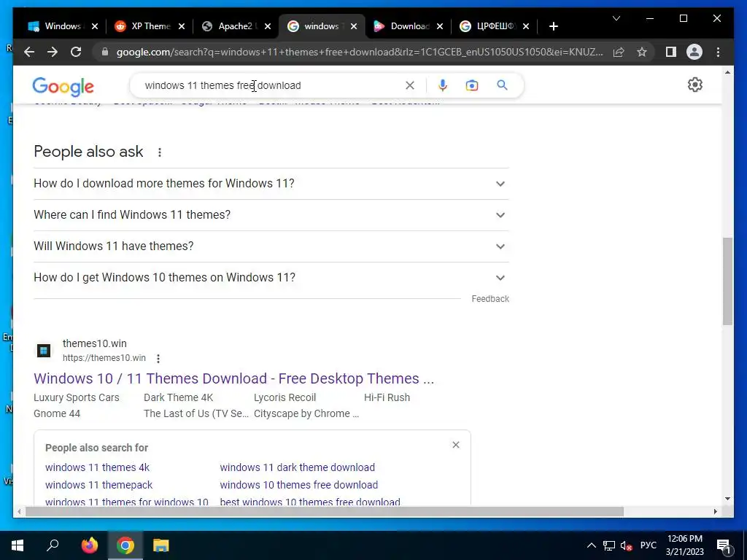747x560 pixels.
Task: Open the notification center
Action: (x=724, y=545)
